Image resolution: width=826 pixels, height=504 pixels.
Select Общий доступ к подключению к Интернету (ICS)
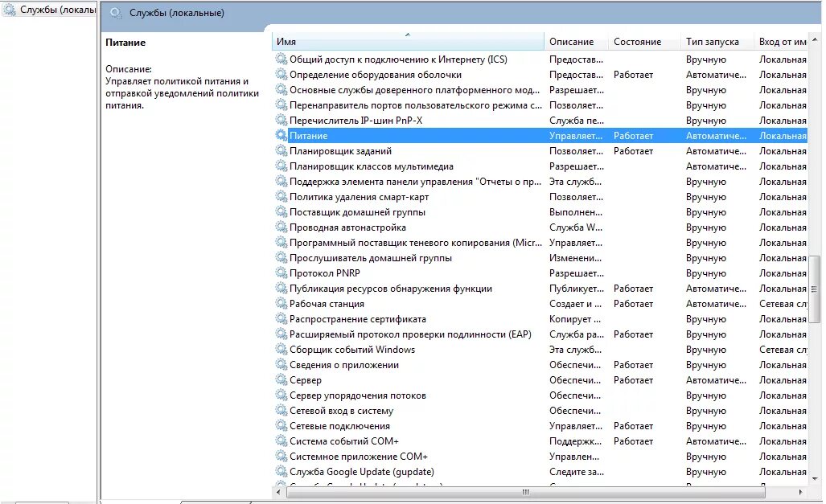tap(398, 59)
